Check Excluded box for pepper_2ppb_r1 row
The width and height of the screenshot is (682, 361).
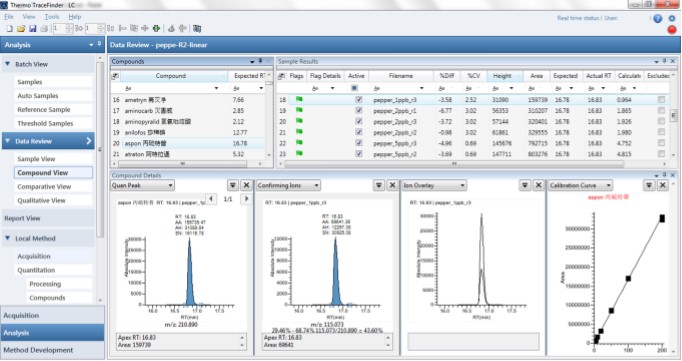[x=661, y=110]
